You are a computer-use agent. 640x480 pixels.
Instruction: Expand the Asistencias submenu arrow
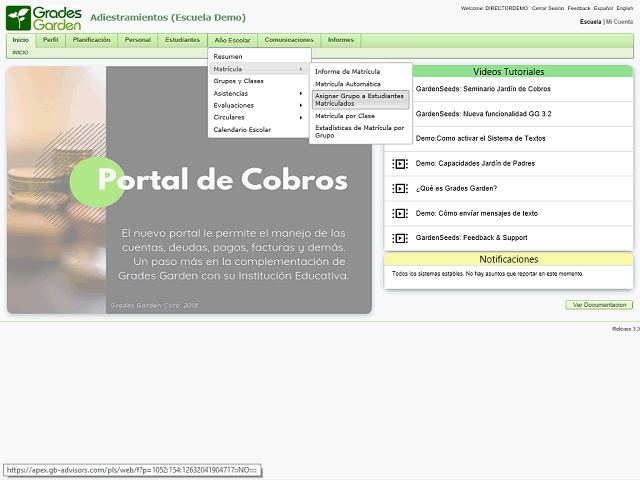pos(301,93)
